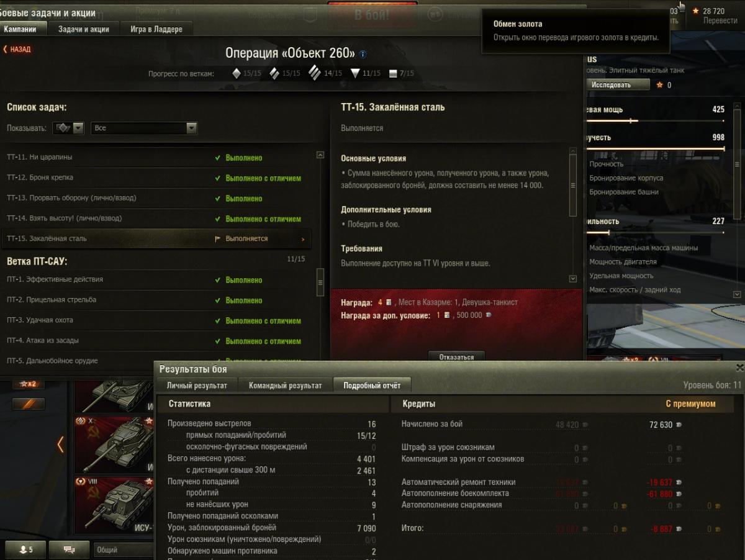Viewport: 745px width, 560px height.
Task: Open the chat channels speech-bubble icon
Action: click(69, 549)
